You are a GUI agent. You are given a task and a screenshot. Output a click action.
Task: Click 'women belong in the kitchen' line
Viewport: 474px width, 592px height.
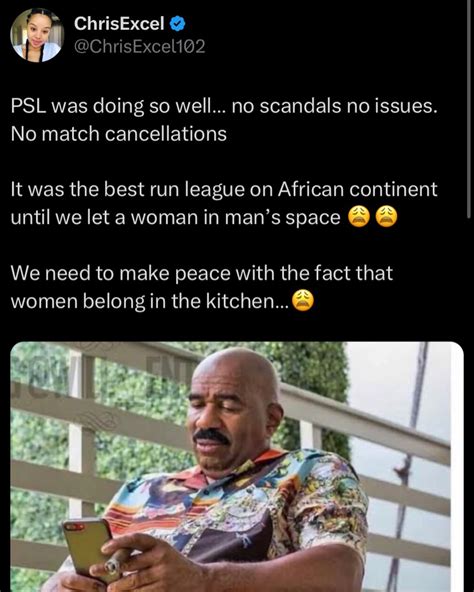[150, 301]
